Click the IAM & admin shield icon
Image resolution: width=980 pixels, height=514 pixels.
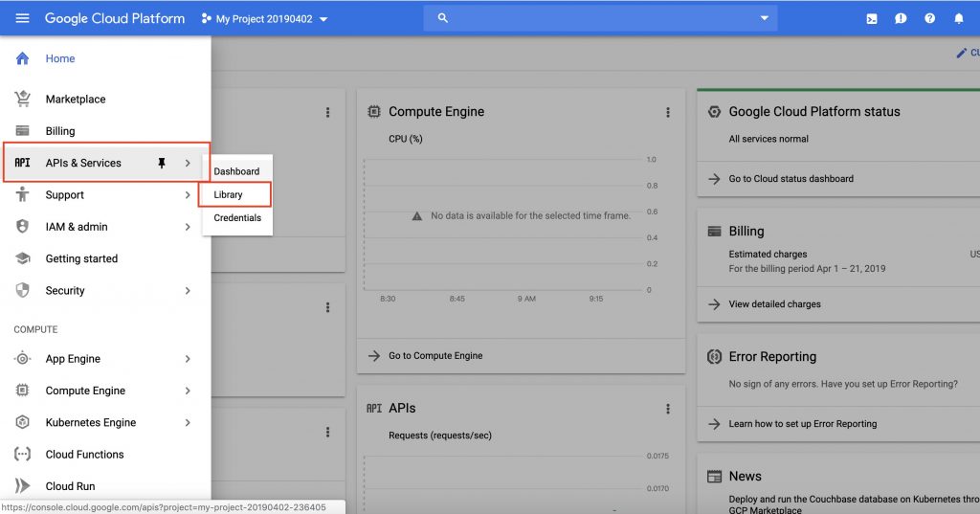23,226
